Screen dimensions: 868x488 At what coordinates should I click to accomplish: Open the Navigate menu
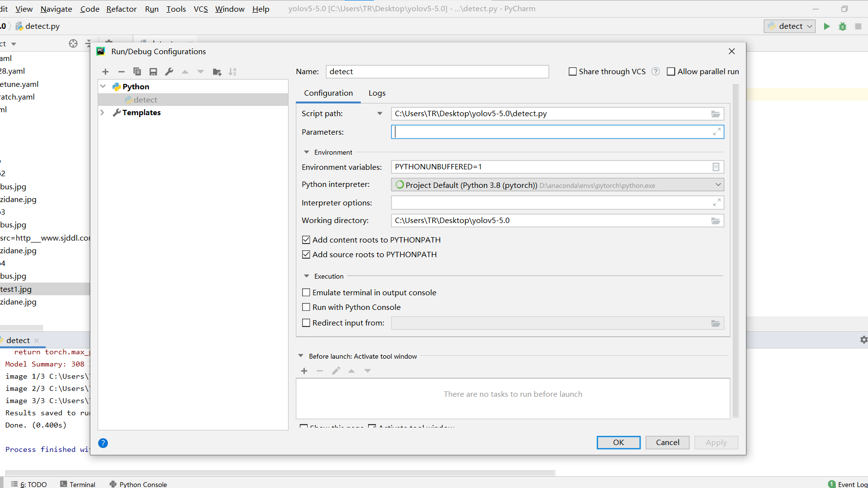pyautogui.click(x=56, y=9)
